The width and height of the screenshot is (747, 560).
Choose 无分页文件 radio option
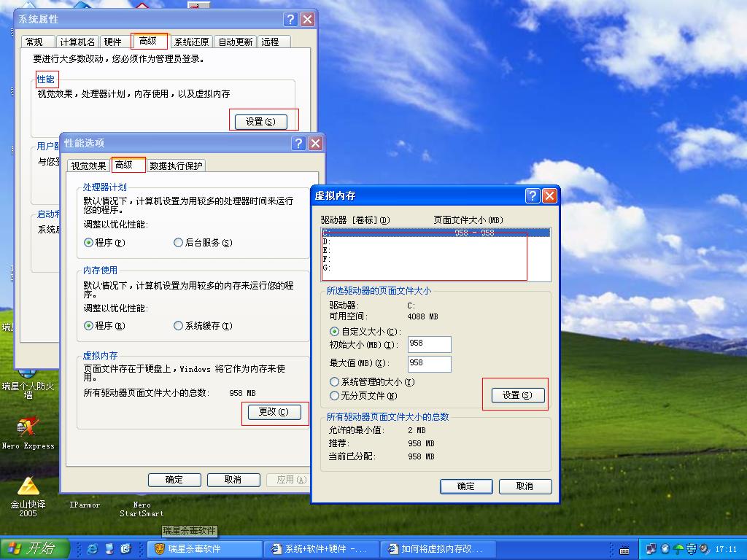click(363, 396)
